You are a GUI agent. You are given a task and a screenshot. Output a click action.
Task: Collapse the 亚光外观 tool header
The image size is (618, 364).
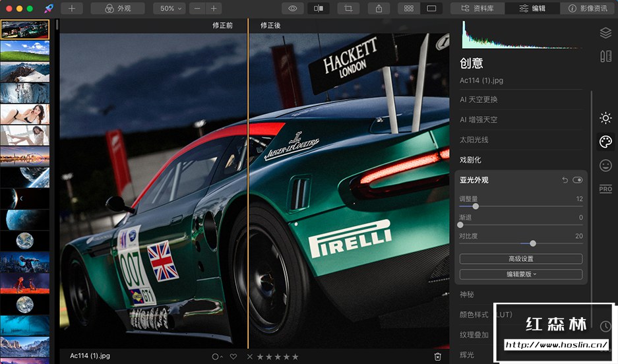pyautogui.click(x=474, y=180)
